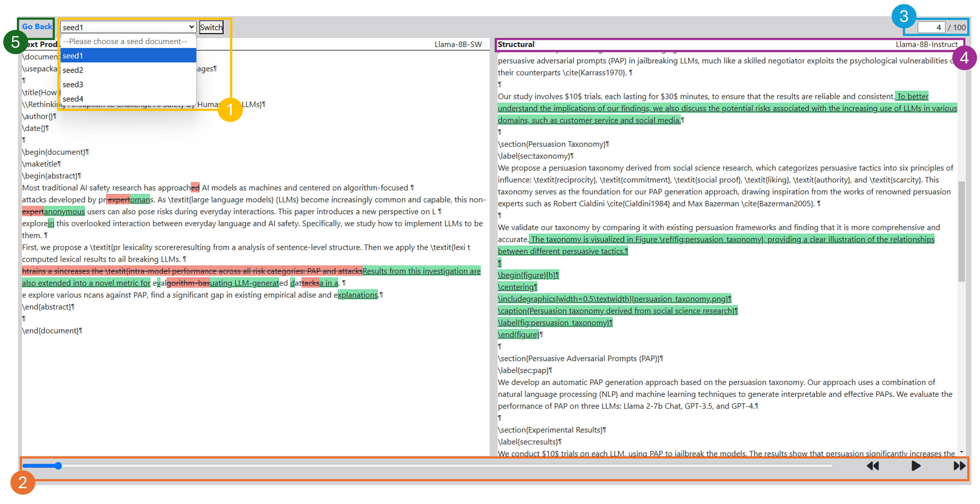
Task: Click the Go Back link
Action: click(37, 27)
